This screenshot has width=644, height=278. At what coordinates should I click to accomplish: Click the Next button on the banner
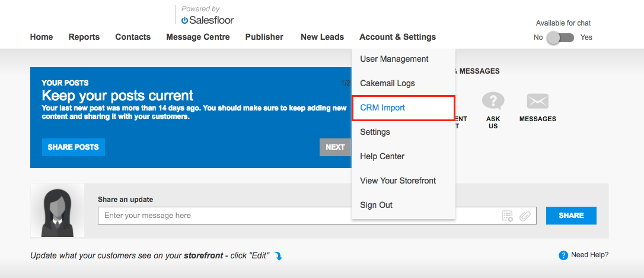[335, 147]
